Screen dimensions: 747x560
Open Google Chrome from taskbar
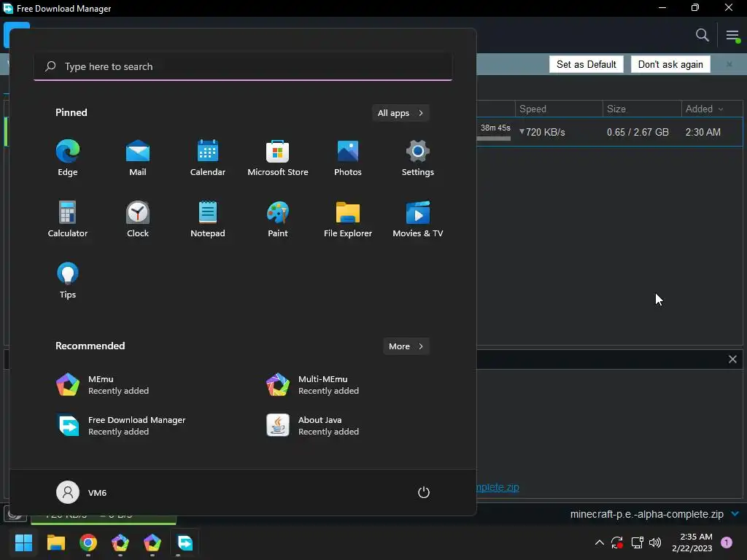point(88,542)
